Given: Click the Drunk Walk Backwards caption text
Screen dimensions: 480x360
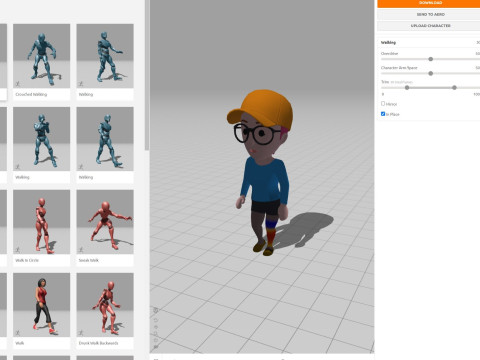Looking at the screenshot, I should pos(98,343).
